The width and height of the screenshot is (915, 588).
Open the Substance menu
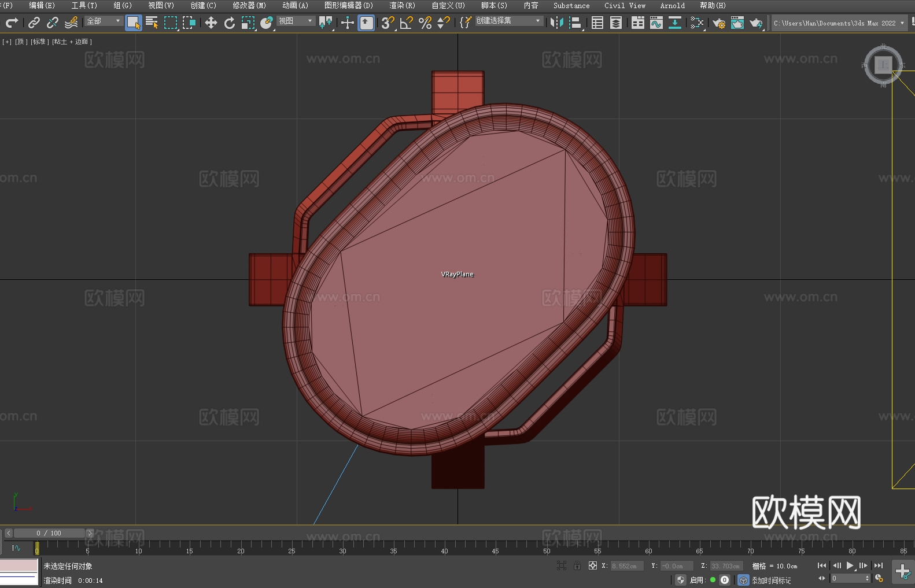pyautogui.click(x=571, y=5)
